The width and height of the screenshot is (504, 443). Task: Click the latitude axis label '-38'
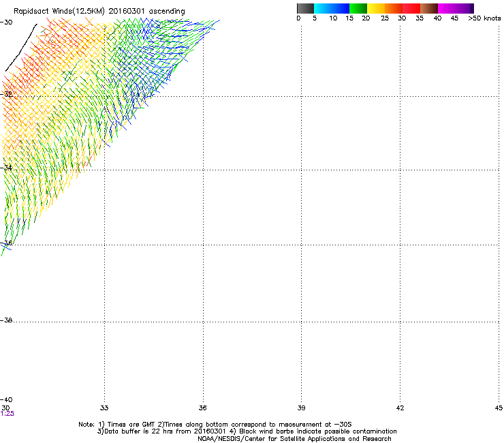[6, 320]
